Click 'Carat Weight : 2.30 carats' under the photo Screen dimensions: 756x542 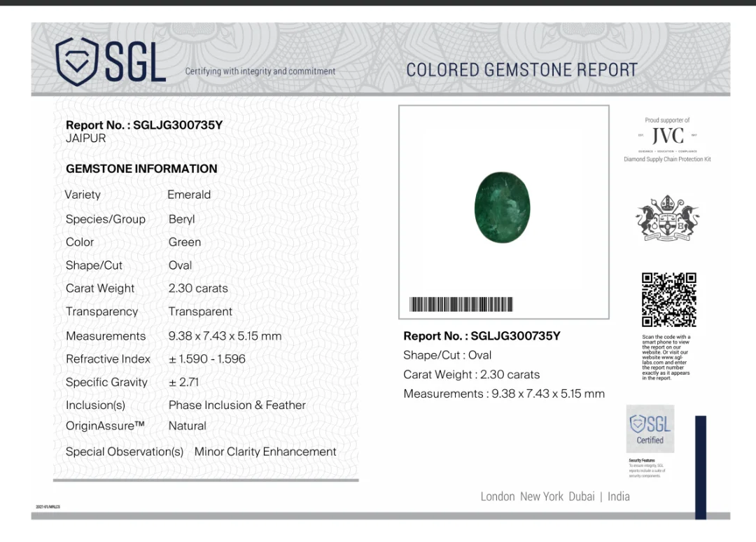point(472,375)
